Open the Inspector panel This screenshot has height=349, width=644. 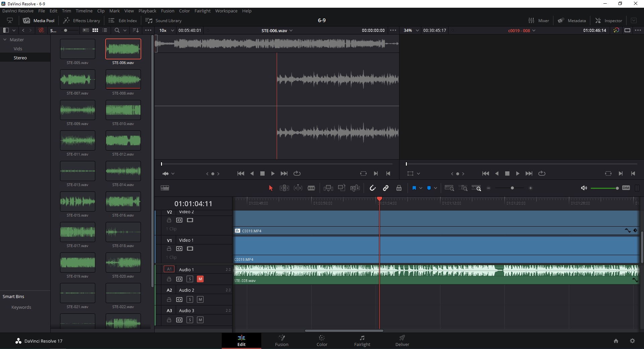coord(609,20)
